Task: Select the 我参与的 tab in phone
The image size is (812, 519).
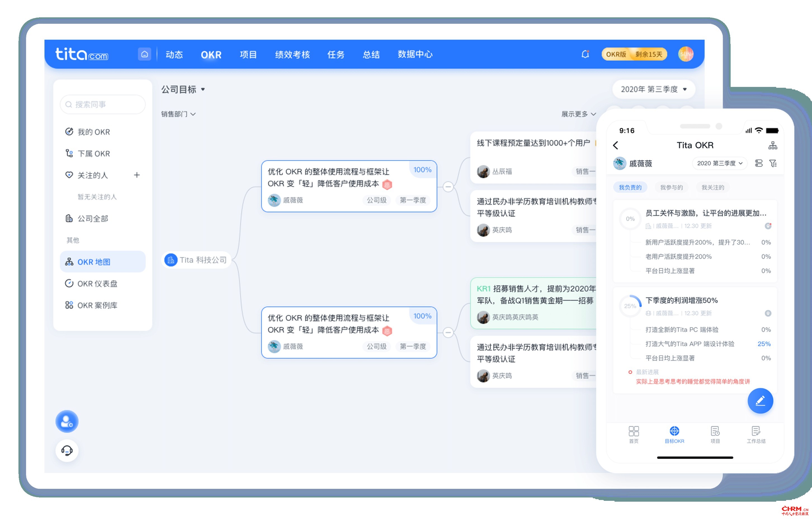Action: 671,187
